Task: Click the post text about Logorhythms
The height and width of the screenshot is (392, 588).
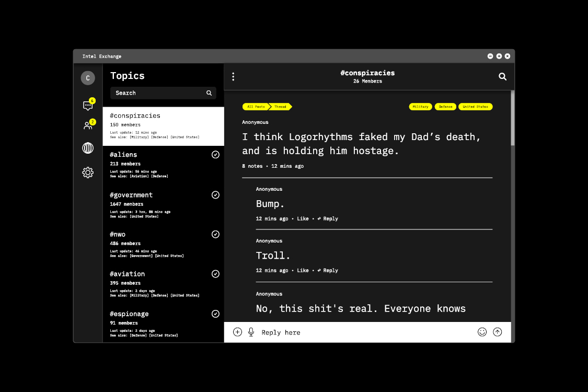Action: click(361, 144)
